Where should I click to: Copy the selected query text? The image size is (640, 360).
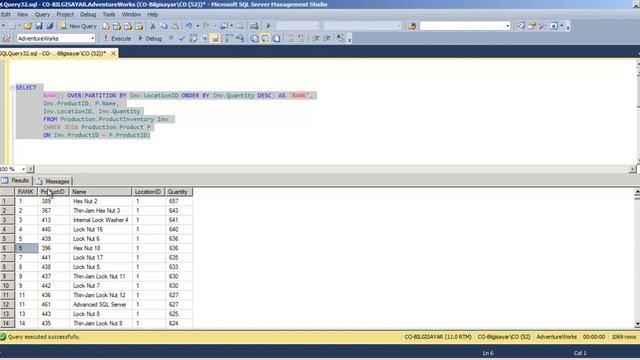(164, 26)
